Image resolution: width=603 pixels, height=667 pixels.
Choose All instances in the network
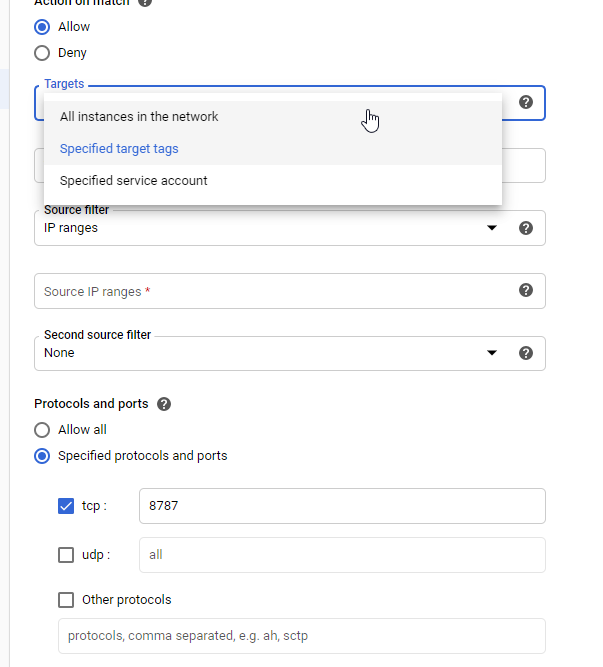pyautogui.click(x=273, y=117)
